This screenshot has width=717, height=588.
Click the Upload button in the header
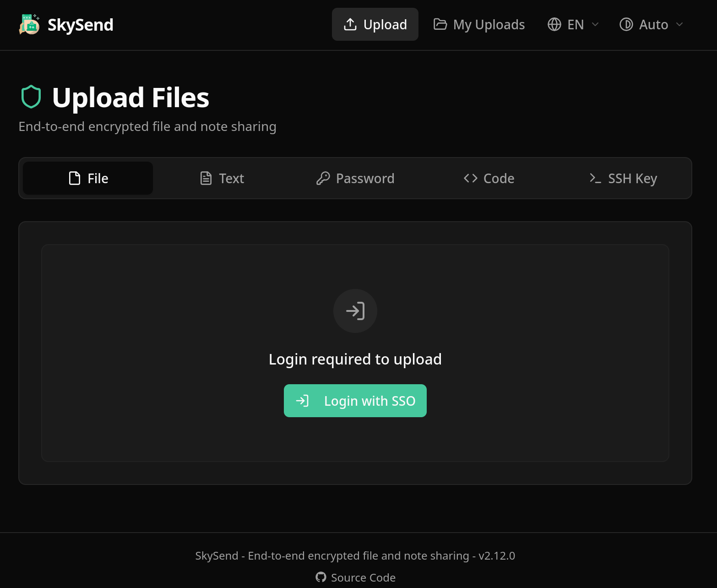pyautogui.click(x=375, y=24)
